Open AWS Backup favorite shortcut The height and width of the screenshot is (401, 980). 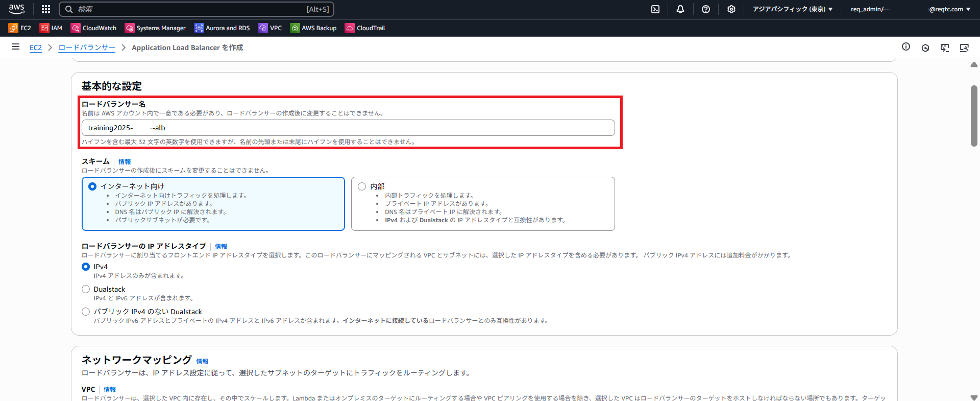point(313,28)
